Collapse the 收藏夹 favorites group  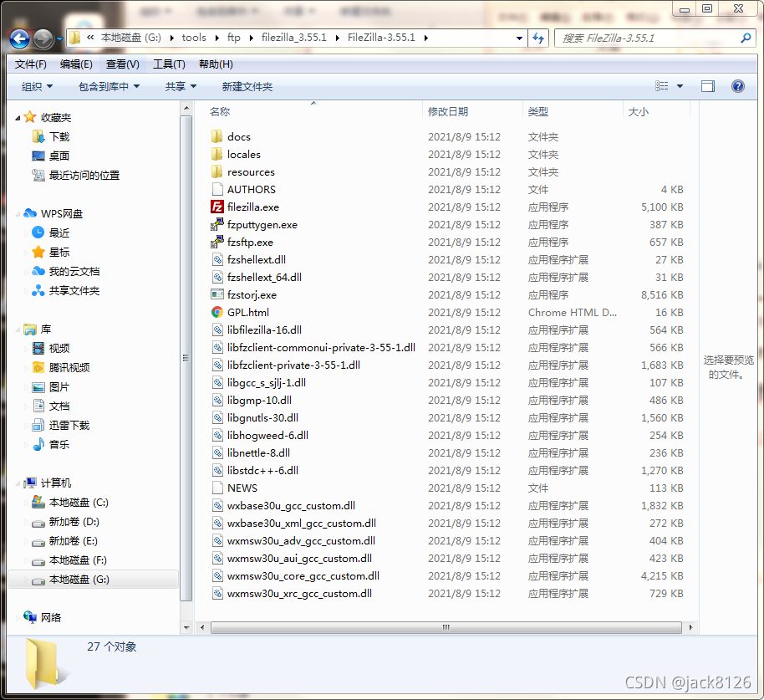pos(18,118)
